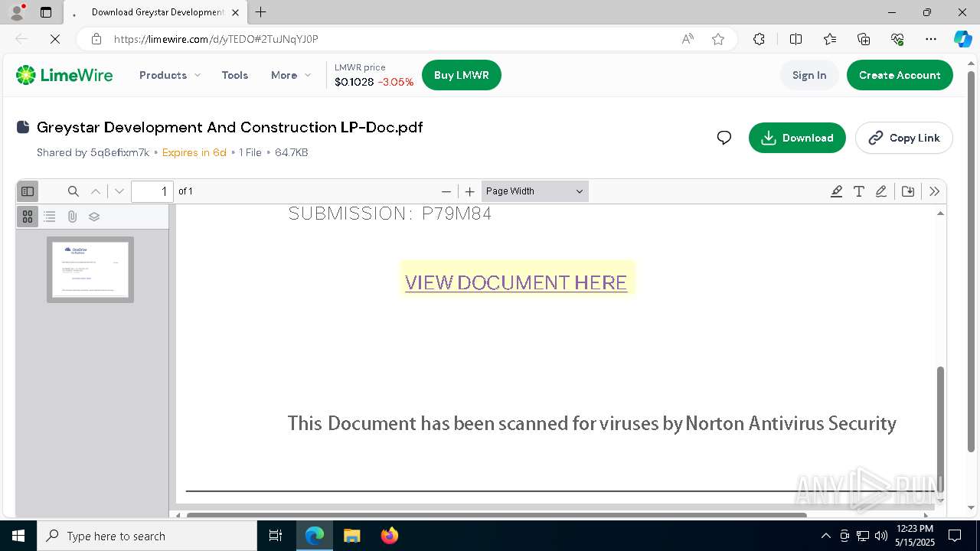Open the Page Width zoom dropdown
980x551 pixels.
[x=534, y=191]
